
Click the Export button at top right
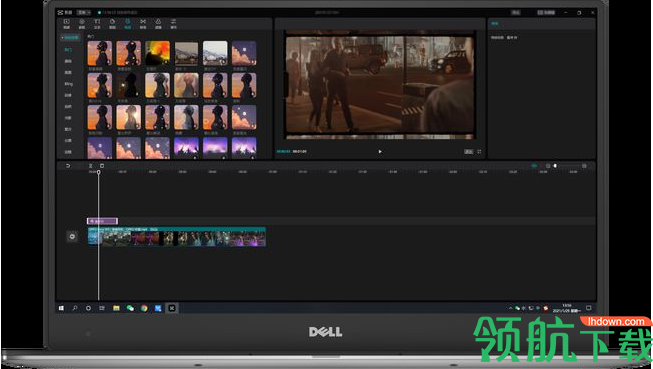(516, 12)
